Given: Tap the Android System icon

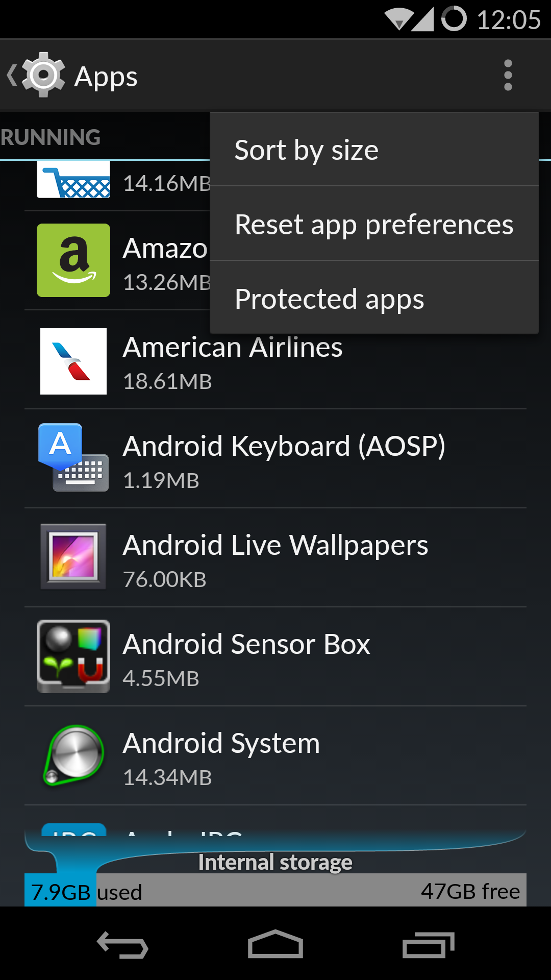Looking at the screenshot, I should [x=73, y=755].
